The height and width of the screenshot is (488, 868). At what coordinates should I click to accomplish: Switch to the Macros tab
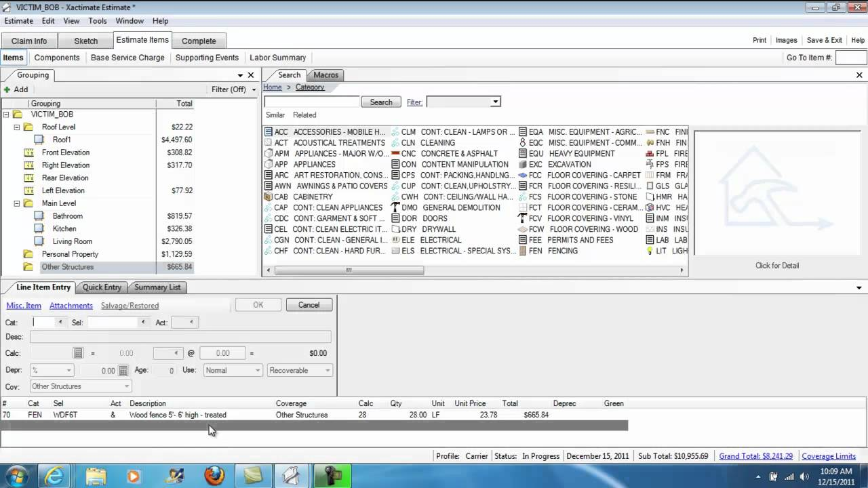click(x=325, y=75)
